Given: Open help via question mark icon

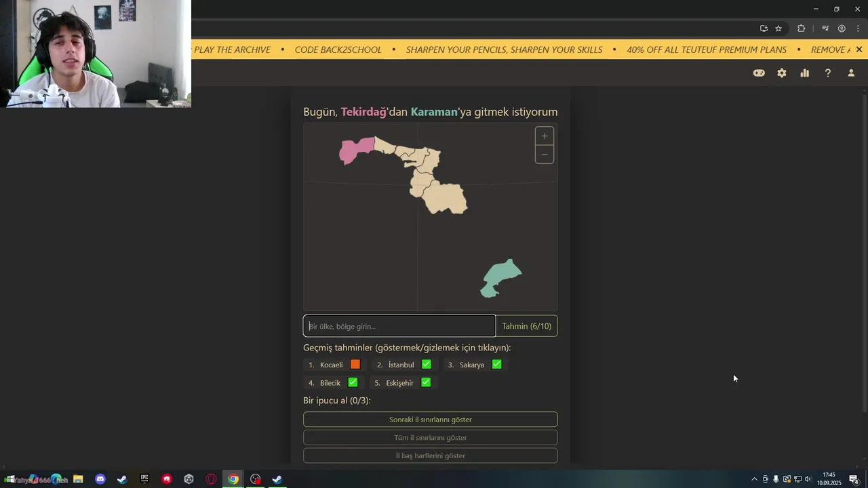Looking at the screenshot, I should tap(828, 73).
